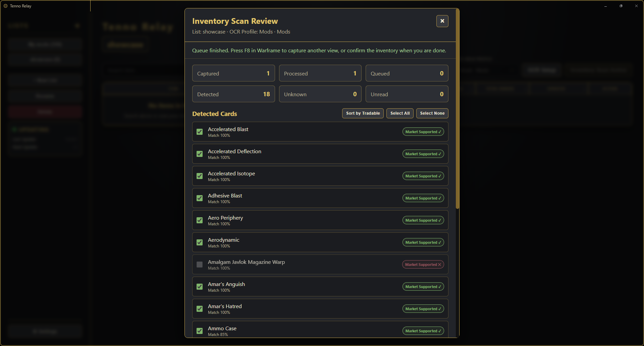Click Market Supported badge for Amar's Anguish
Viewport: 644px width, 346px height.
[423, 287]
